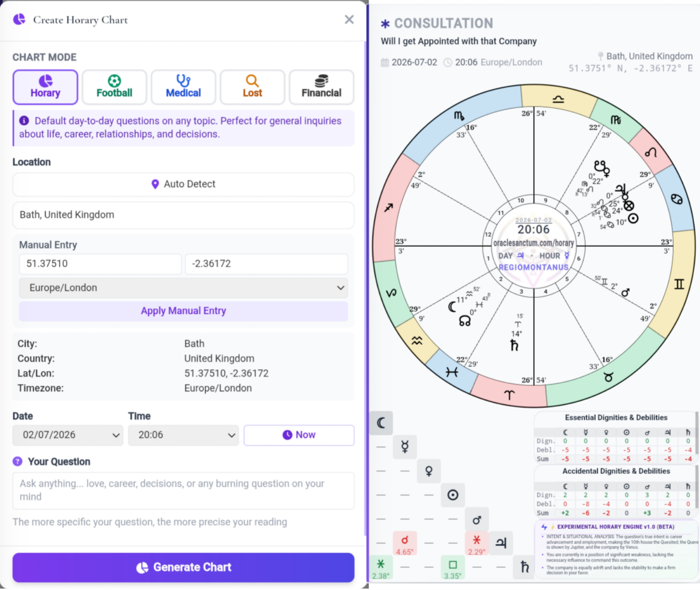Click the Moon icon in aspect grid
Screen dimensions: 700x590
(x=381, y=423)
